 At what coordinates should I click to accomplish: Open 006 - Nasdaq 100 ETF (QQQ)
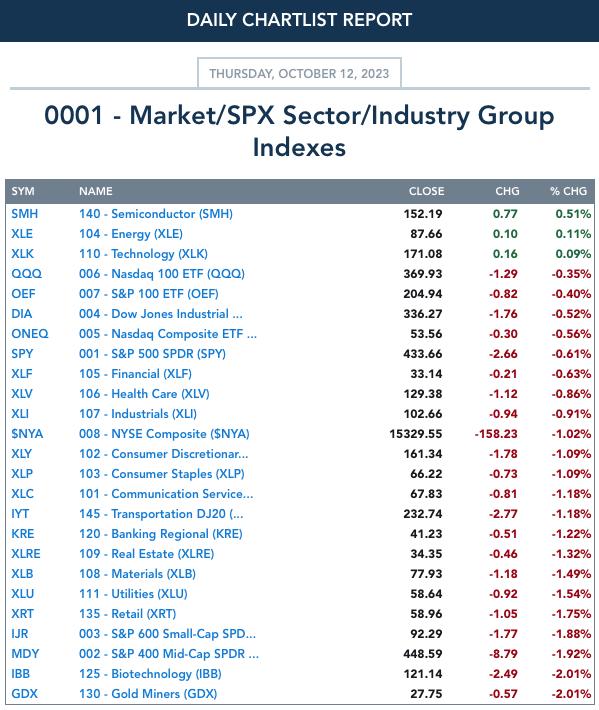(162, 273)
